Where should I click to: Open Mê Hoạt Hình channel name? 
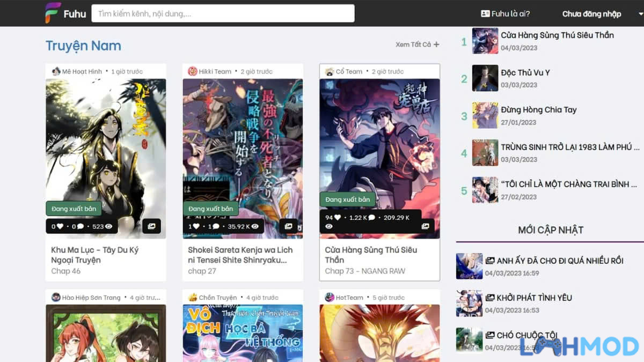click(82, 71)
